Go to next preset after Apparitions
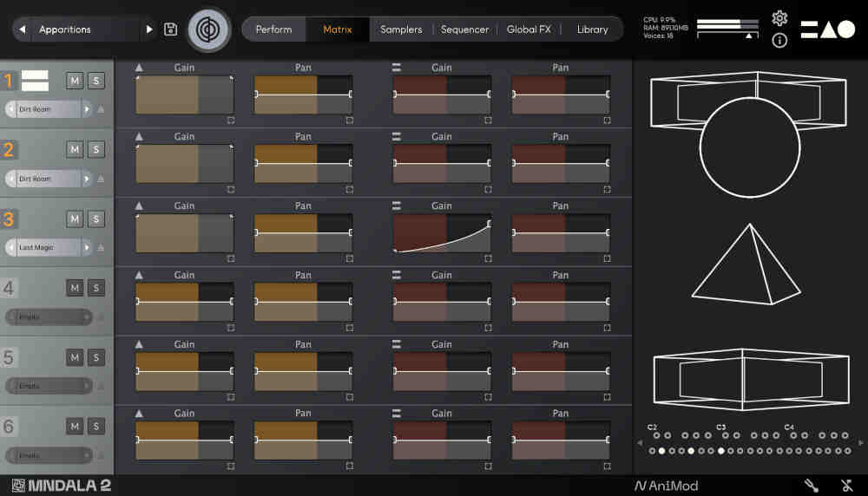The image size is (868, 496). (149, 29)
